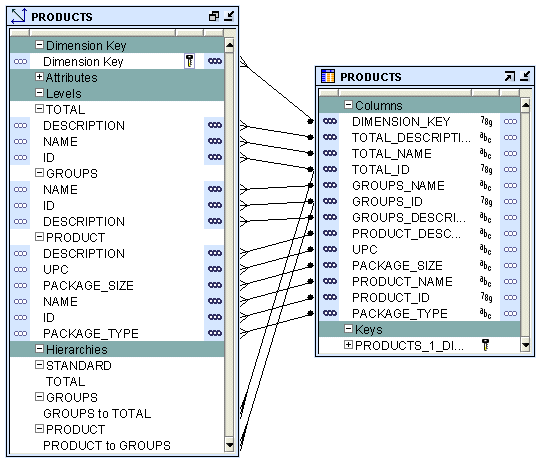The image size is (547, 465).
Task: Click the dimension panel scrollbar down arrow
Action: click(229, 445)
